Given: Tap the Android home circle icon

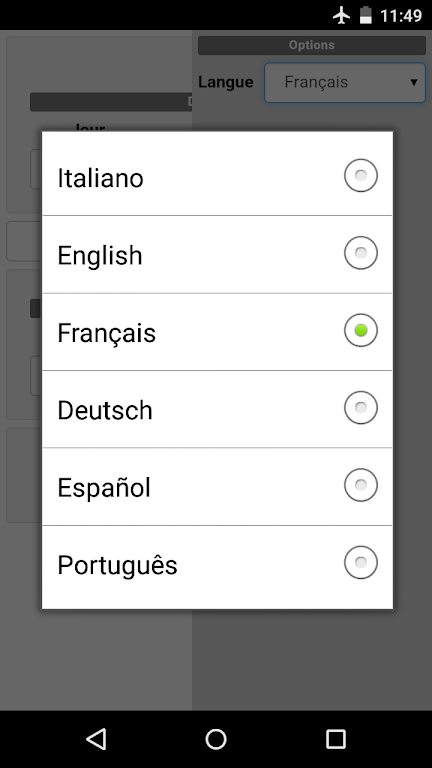Looking at the screenshot, I should click(x=216, y=739).
